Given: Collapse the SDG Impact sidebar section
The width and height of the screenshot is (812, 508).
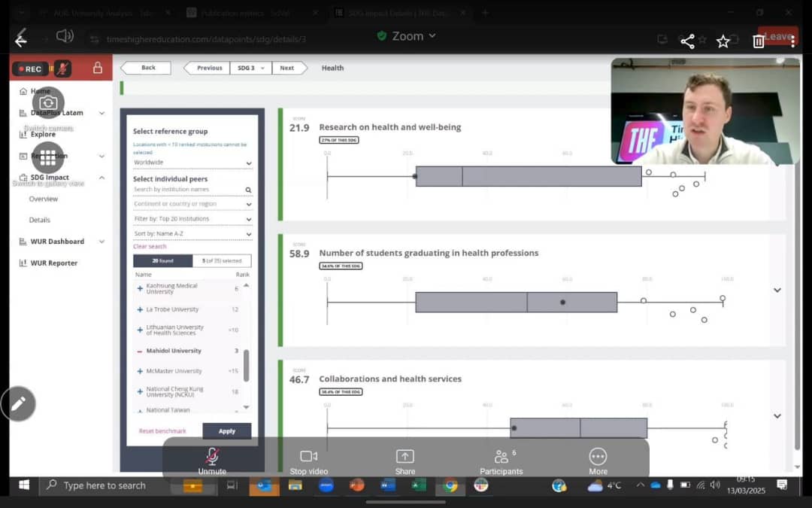Looking at the screenshot, I should pos(102,178).
